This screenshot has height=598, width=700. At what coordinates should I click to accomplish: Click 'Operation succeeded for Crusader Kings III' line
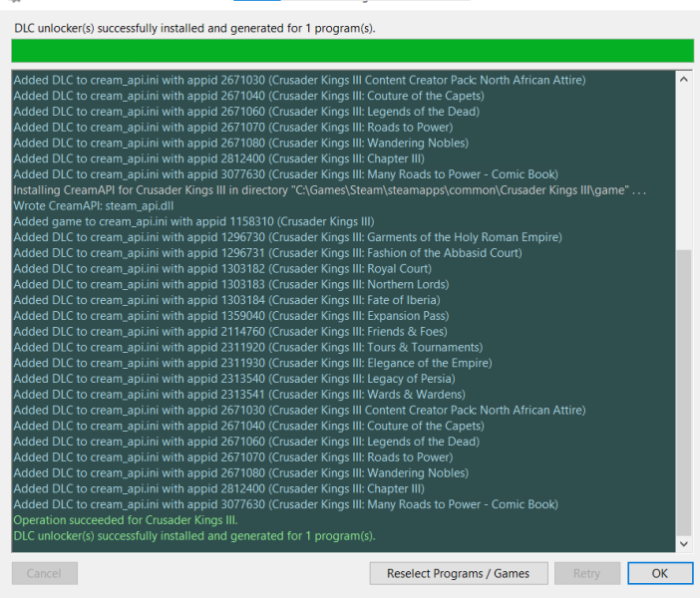127,520
